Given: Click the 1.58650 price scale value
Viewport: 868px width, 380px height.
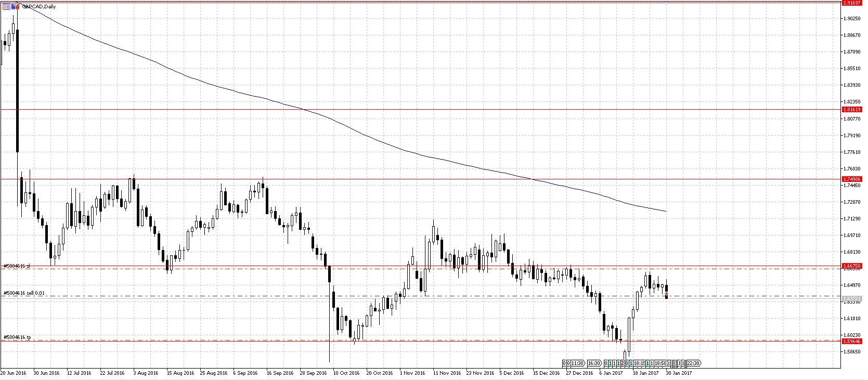Looking at the screenshot, I should click(x=852, y=352).
